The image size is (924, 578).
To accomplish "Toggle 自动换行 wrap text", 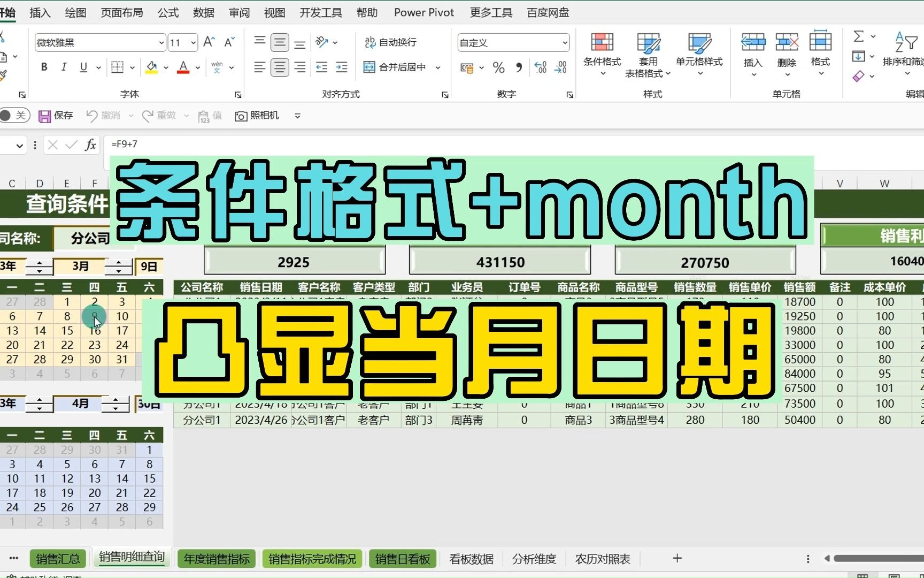I will pyautogui.click(x=390, y=42).
